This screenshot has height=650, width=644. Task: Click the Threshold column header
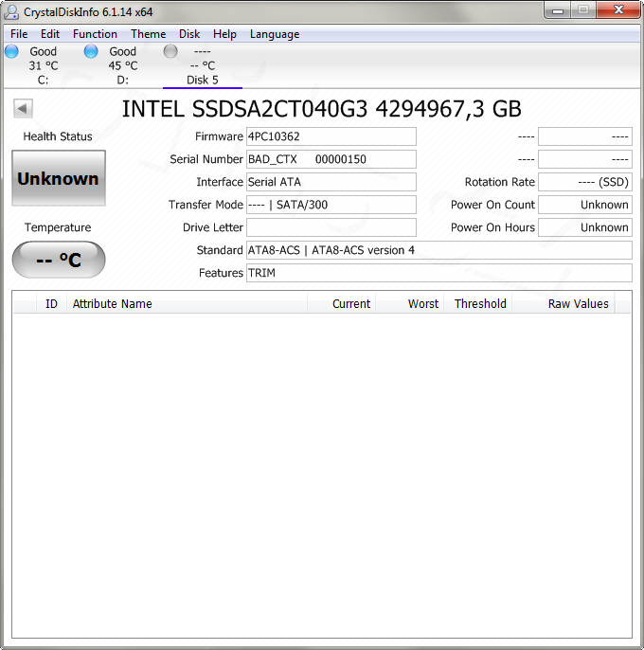pos(478,304)
